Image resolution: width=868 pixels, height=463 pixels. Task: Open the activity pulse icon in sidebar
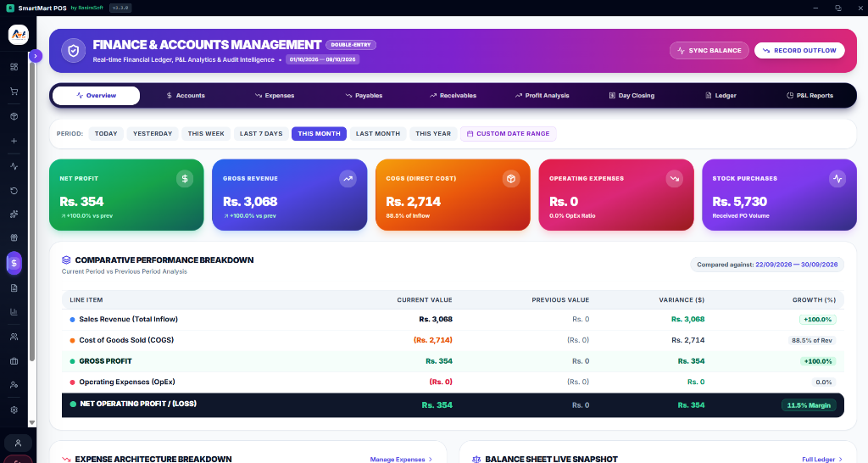click(14, 166)
